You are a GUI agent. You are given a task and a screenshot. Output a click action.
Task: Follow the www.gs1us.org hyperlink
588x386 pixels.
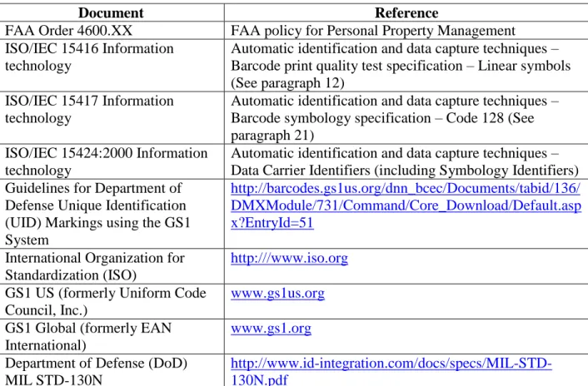277,293
